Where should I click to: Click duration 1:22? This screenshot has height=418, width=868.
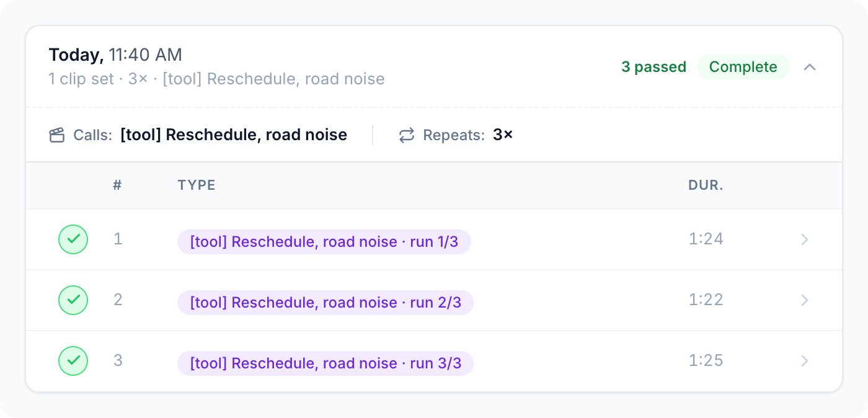tap(706, 300)
